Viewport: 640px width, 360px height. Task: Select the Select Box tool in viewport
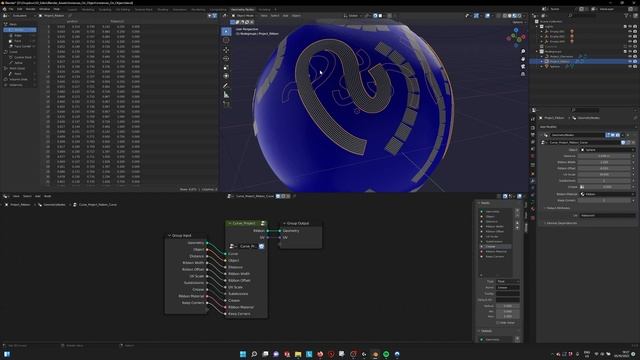[x=226, y=31]
